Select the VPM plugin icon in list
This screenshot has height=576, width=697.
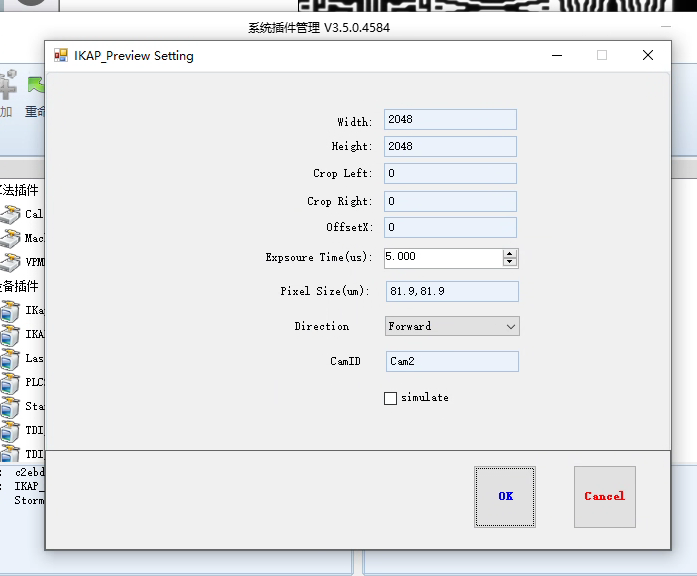click(10, 262)
